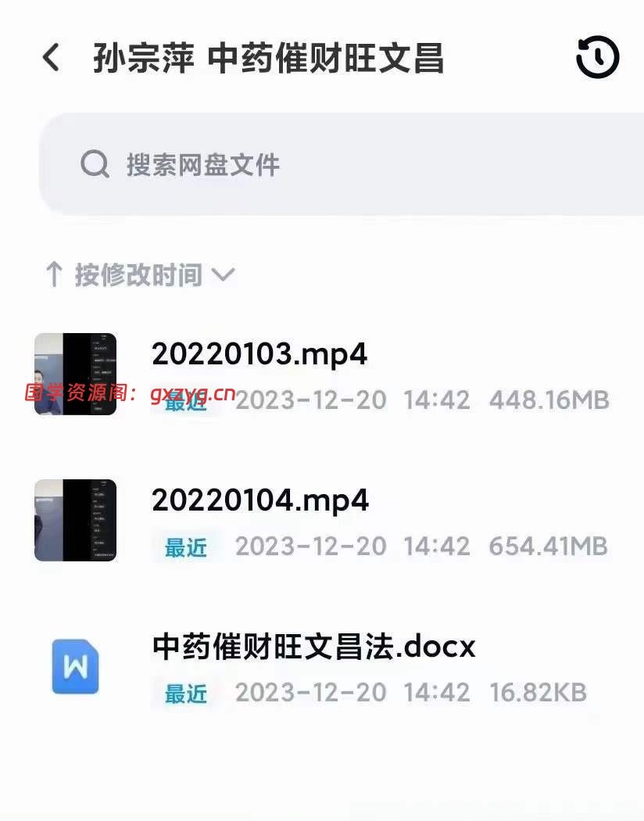Select the 20220104.mp4 file name
Image resolution: width=644 pixels, height=821 pixels.
(x=260, y=501)
